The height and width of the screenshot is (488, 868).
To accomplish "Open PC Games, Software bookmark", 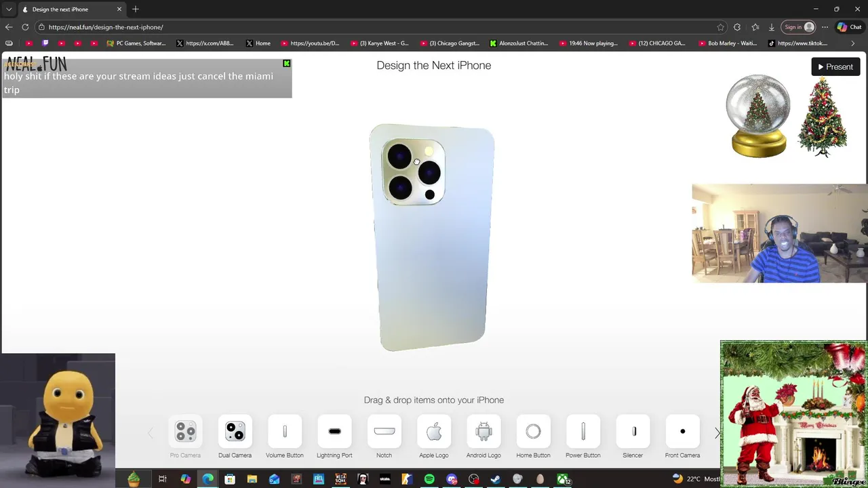I will (136, 43).
